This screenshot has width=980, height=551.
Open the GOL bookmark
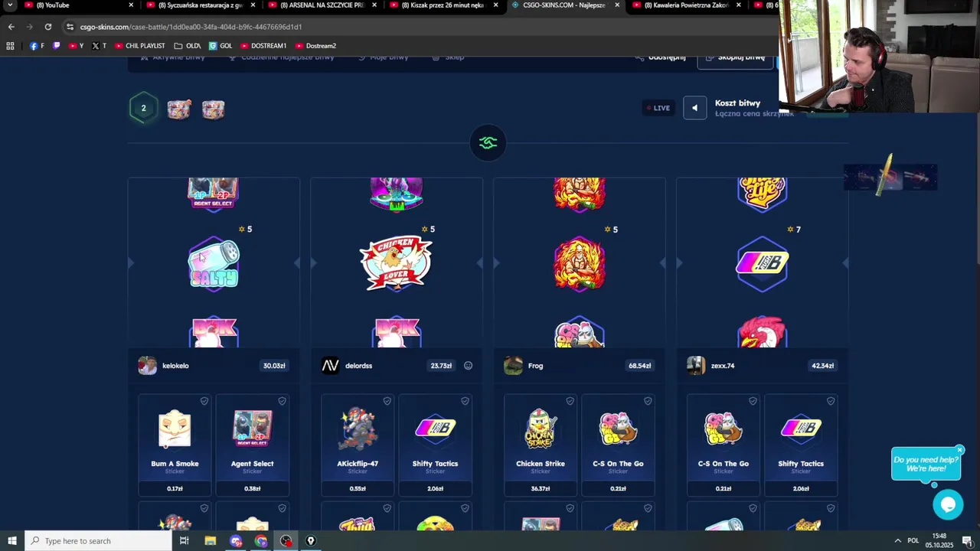point(220,46)
